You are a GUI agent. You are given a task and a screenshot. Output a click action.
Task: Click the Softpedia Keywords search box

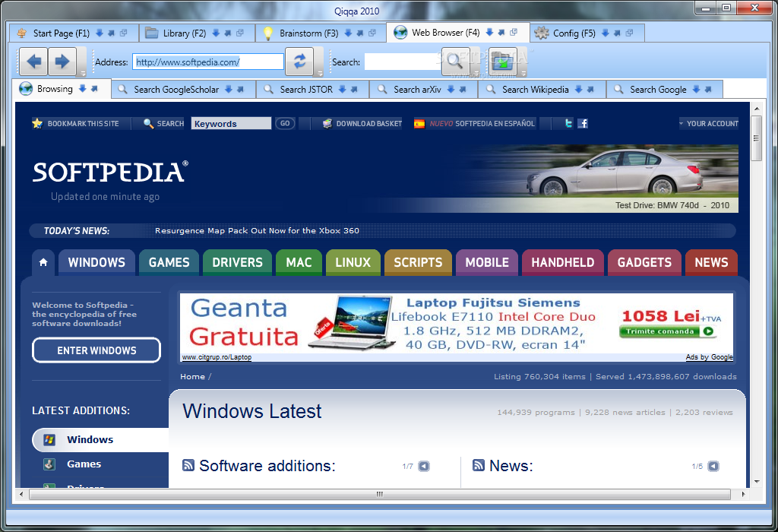click(x=231, y=124)
